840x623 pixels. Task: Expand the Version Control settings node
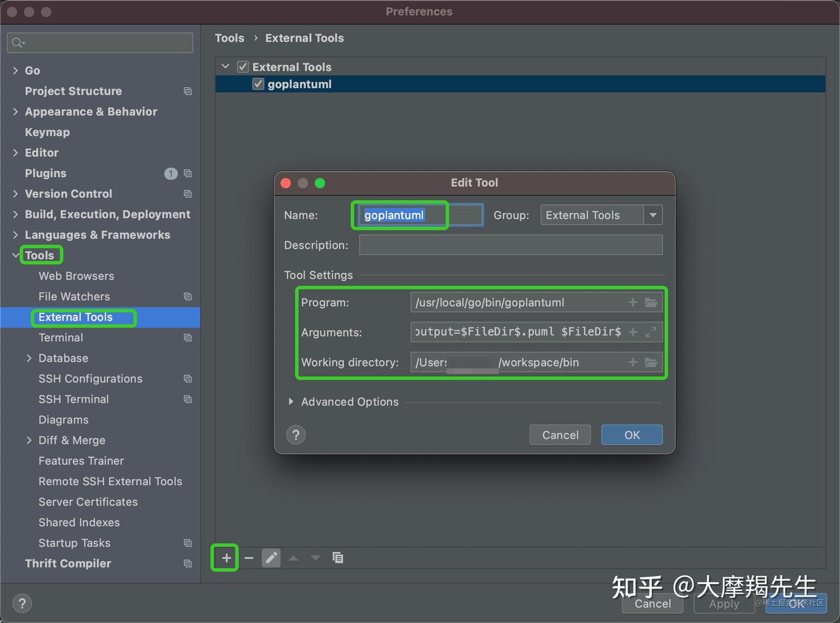tap(16, 194)
